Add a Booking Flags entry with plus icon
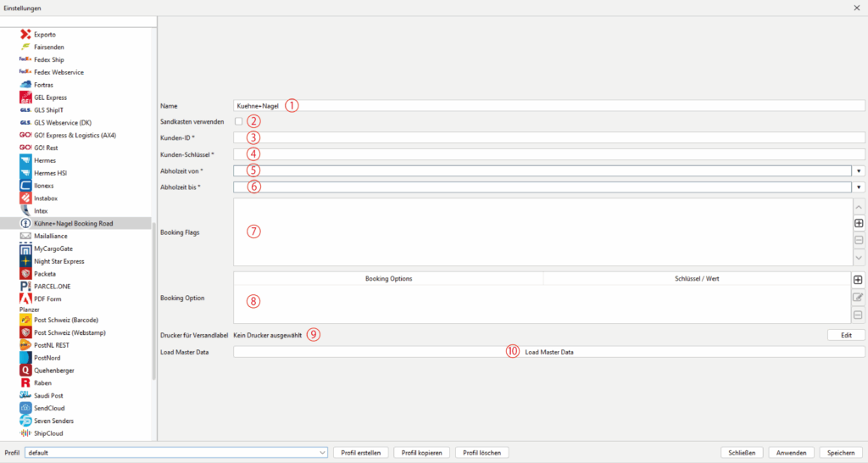Viewport: 868px width, 463px height. tap(859, 223)
